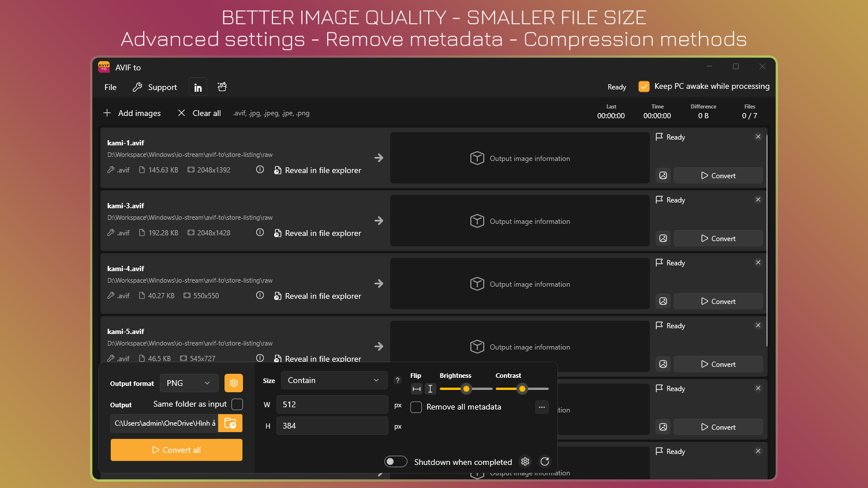Click the output format settings gear icon

[x=234, y=383]
